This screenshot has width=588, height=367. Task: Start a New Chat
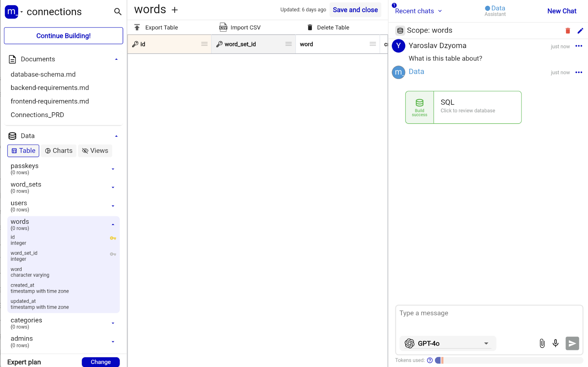(562, 11)
